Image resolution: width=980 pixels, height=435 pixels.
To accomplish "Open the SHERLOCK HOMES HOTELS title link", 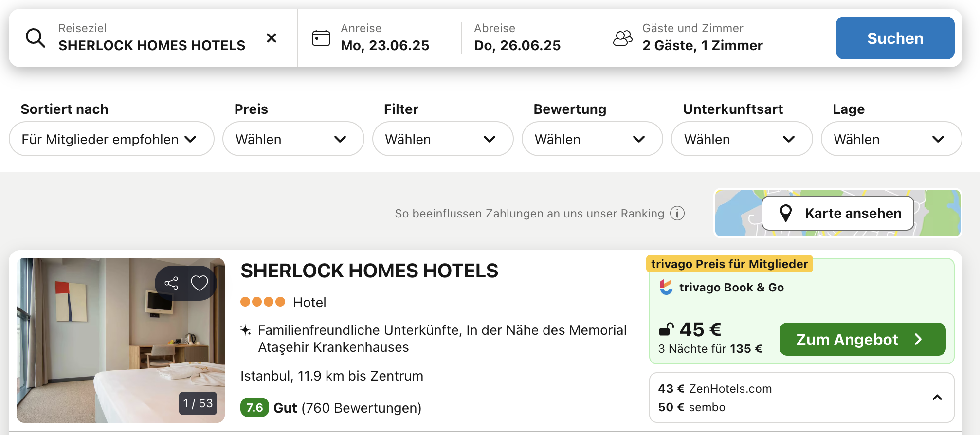I will point(369,271).
